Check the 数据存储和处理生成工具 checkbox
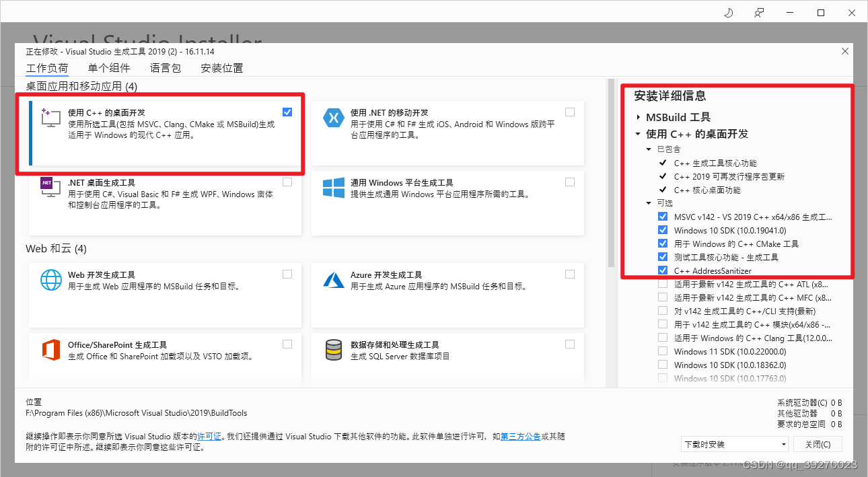 [570, 344]
